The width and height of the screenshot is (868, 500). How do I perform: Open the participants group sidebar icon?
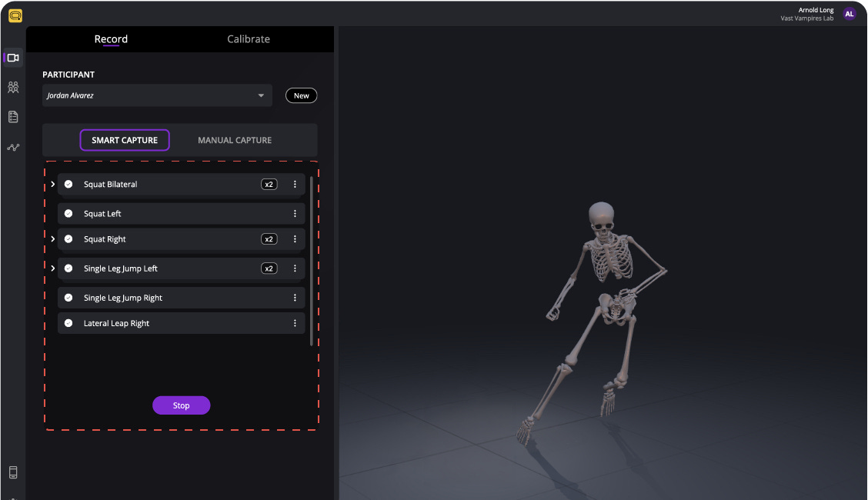pos(13,88)
